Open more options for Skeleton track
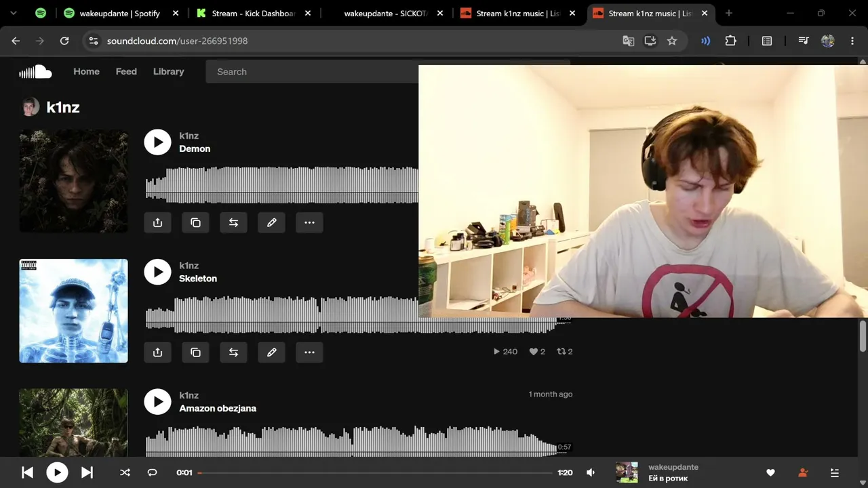Viewport: 868px width, 488px height. click(x=310, y=352)
